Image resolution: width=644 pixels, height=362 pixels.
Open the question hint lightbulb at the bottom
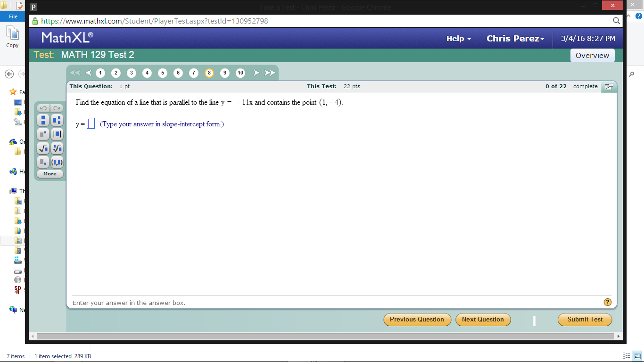[607, 302]
